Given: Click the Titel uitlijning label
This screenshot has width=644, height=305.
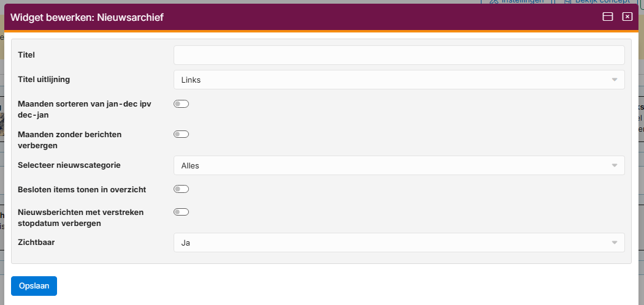Looking at the screenshot, I should pos(48,79).
